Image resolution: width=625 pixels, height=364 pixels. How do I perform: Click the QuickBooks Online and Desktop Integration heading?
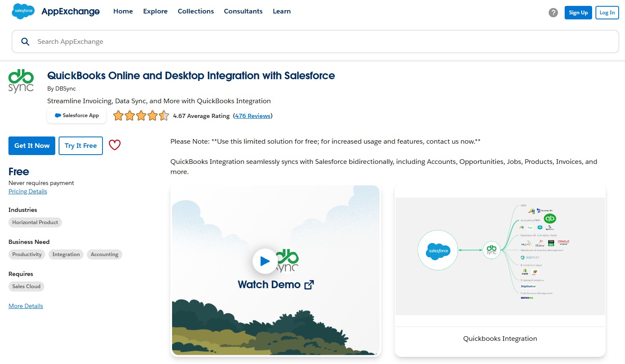pos(191,76)
